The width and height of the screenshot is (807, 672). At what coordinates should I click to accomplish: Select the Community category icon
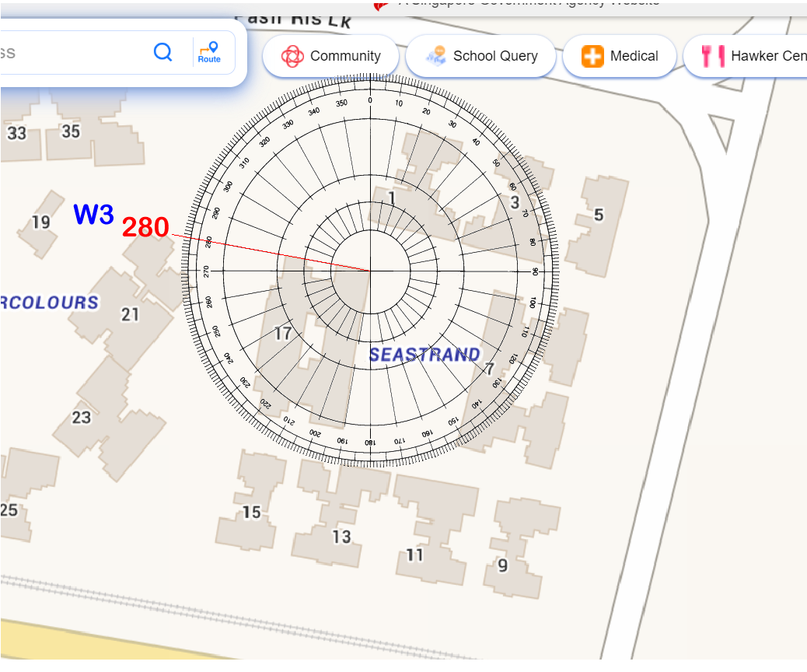[x=292, y=56]
